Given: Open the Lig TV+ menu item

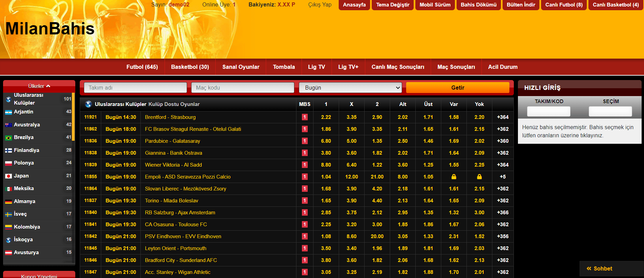Looking at the screenshot, I should point(348,67).
